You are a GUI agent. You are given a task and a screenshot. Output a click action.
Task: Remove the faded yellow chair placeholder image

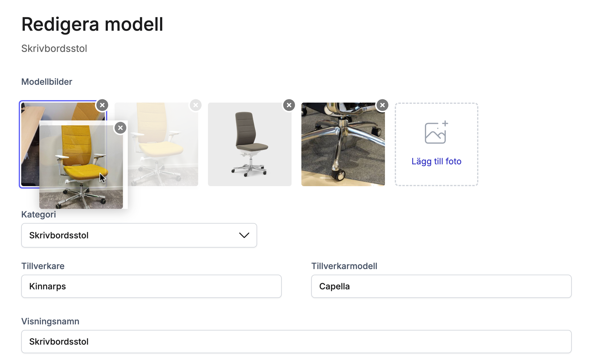(196, 105)
